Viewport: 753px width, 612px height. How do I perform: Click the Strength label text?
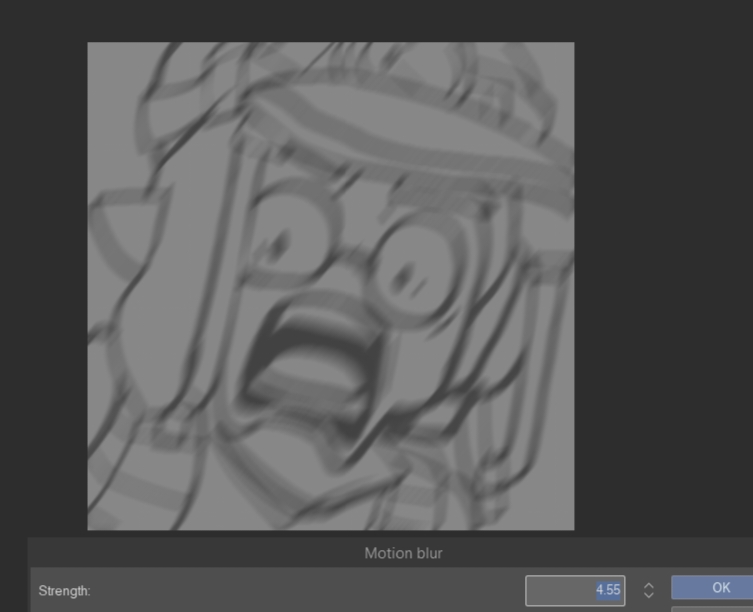point(64,591)
